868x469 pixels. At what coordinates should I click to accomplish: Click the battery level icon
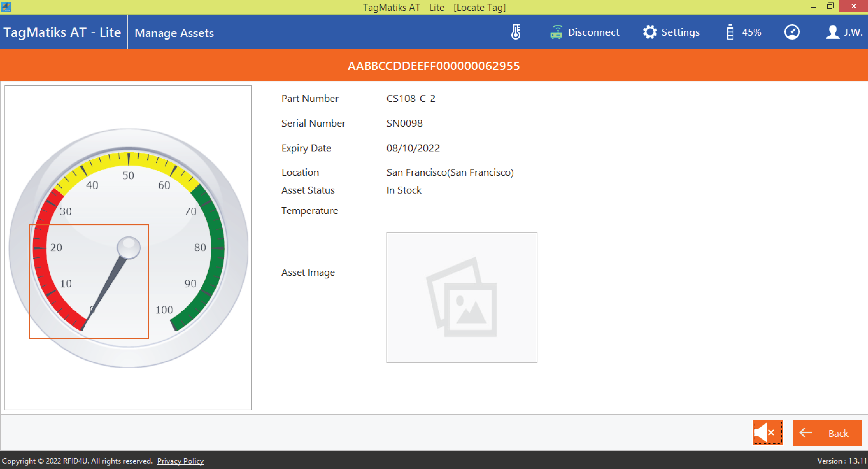click(x=730, y=32)
